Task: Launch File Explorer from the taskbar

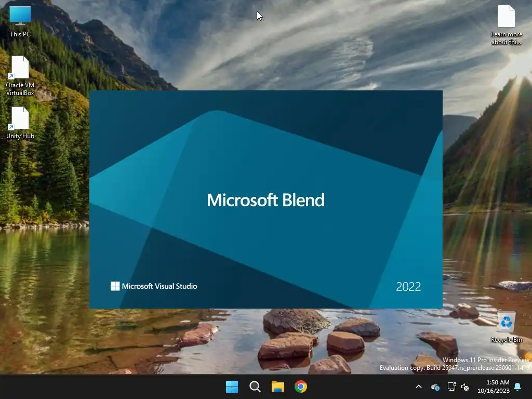Action: 278,387
